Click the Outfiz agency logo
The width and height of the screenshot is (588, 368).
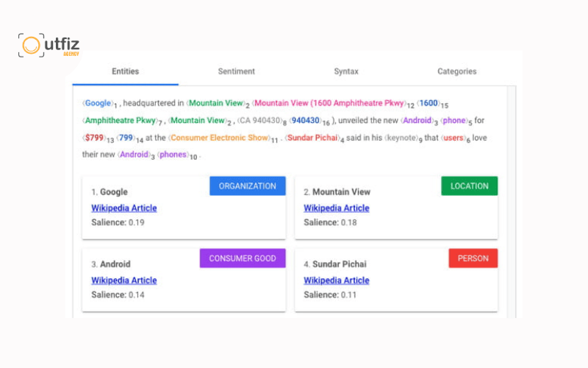tap(49, 45)
